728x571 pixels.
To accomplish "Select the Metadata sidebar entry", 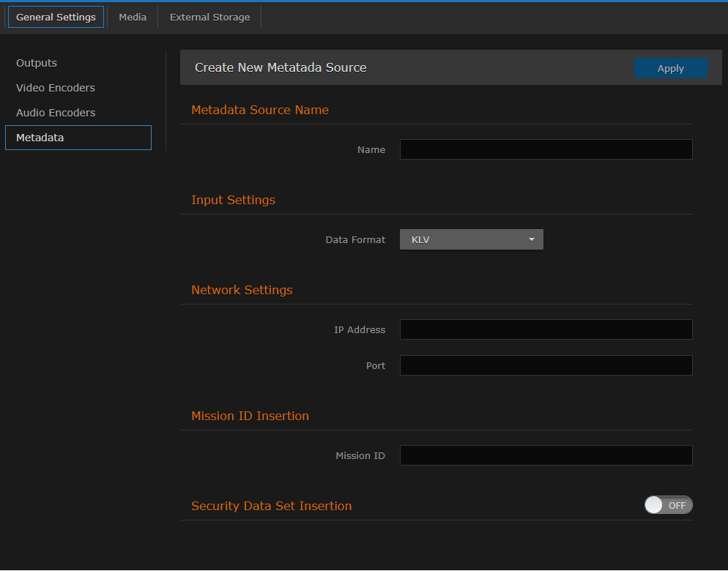I will [39, 138].
